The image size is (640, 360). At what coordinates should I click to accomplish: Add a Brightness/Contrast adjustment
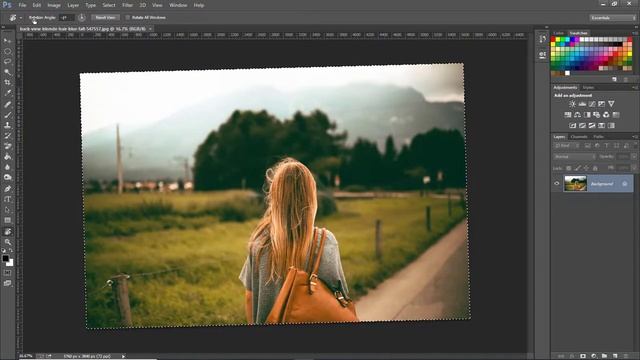tap(572, 104)
